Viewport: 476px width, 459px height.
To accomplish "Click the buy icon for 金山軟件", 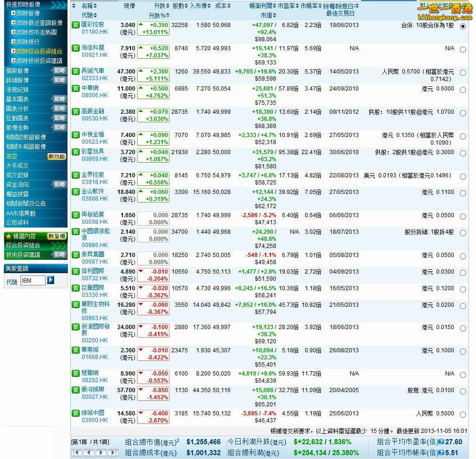I will pos(75,192).
